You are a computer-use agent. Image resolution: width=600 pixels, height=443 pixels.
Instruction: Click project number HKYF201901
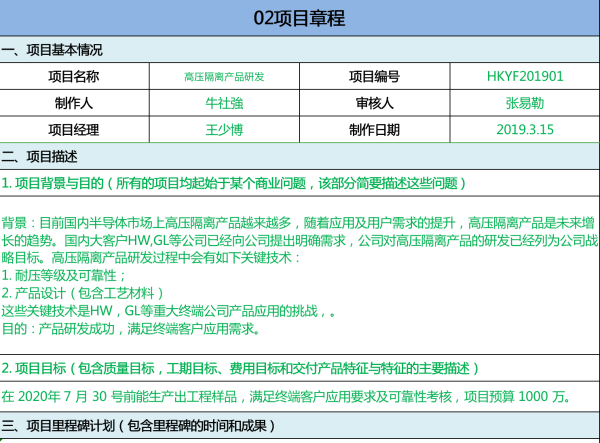click(525, 77)
